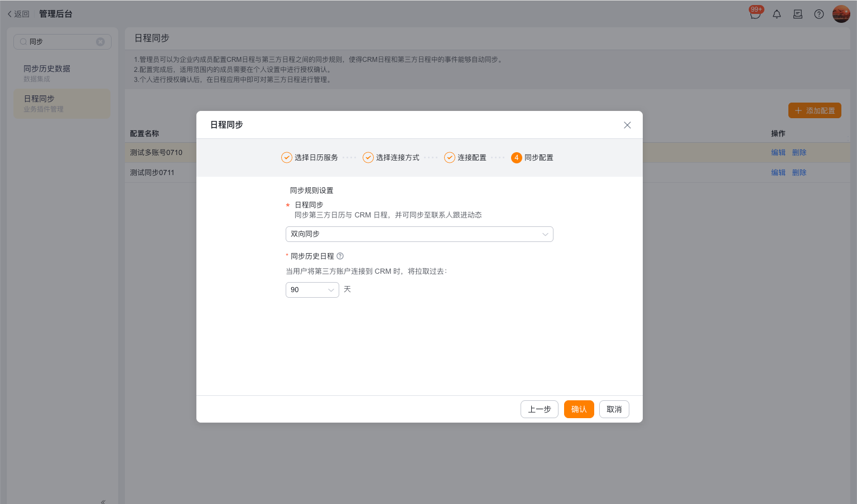Collapse the sidebar with double chevron

(103, 501)
